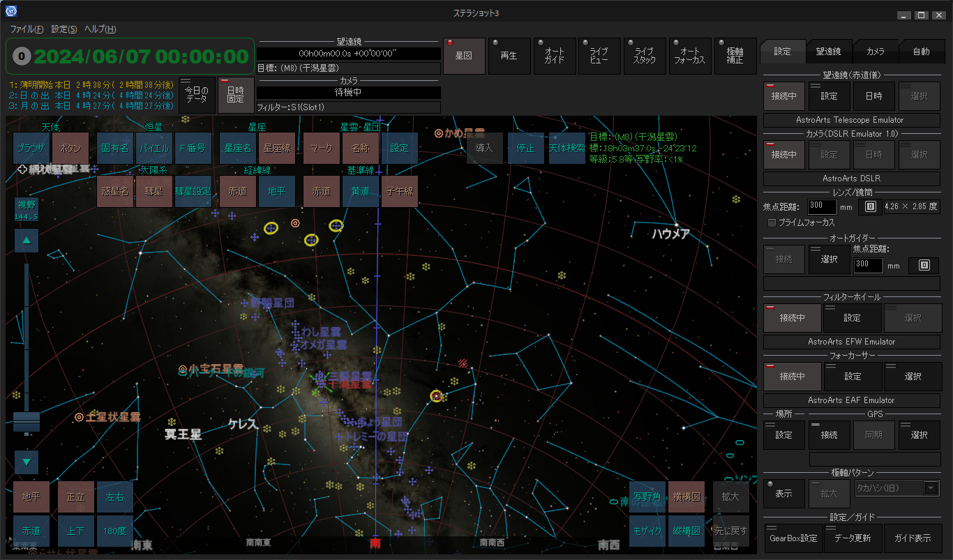Click the autoguider 焦点距離 input field
This screenshot has width=953, height=560.
869,265
